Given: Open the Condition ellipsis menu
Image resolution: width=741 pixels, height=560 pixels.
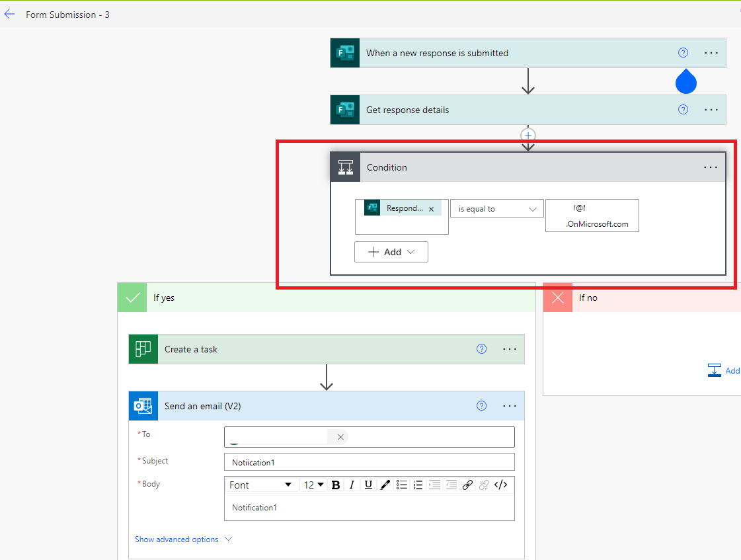Looking at the screenshot, I should point(711,167).
